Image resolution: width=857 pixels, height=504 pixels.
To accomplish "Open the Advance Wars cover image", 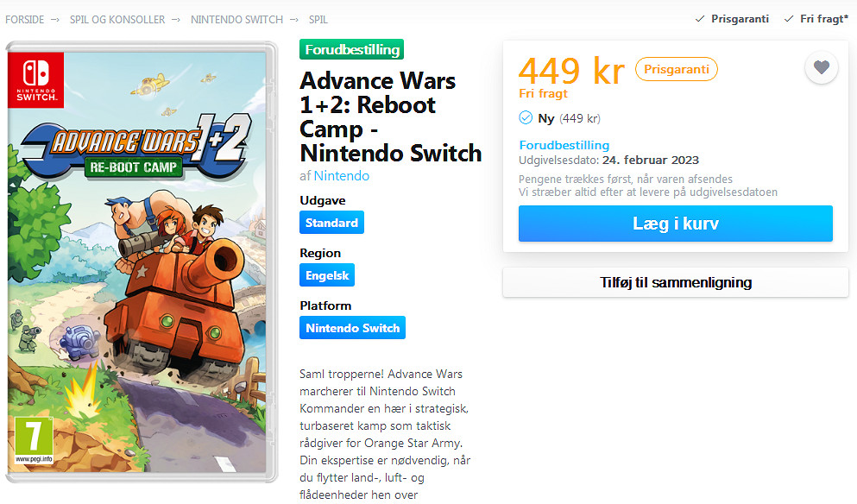I will pos(142,259).
